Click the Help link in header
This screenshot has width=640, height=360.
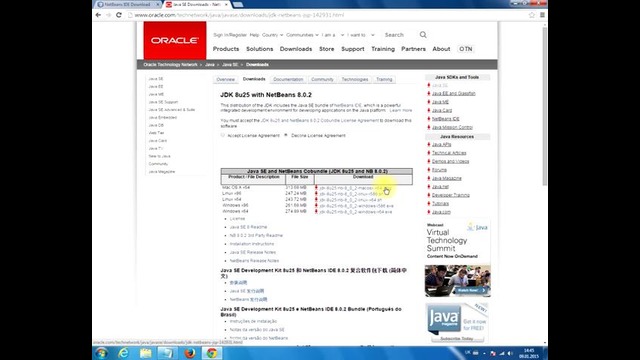[254, 35]
